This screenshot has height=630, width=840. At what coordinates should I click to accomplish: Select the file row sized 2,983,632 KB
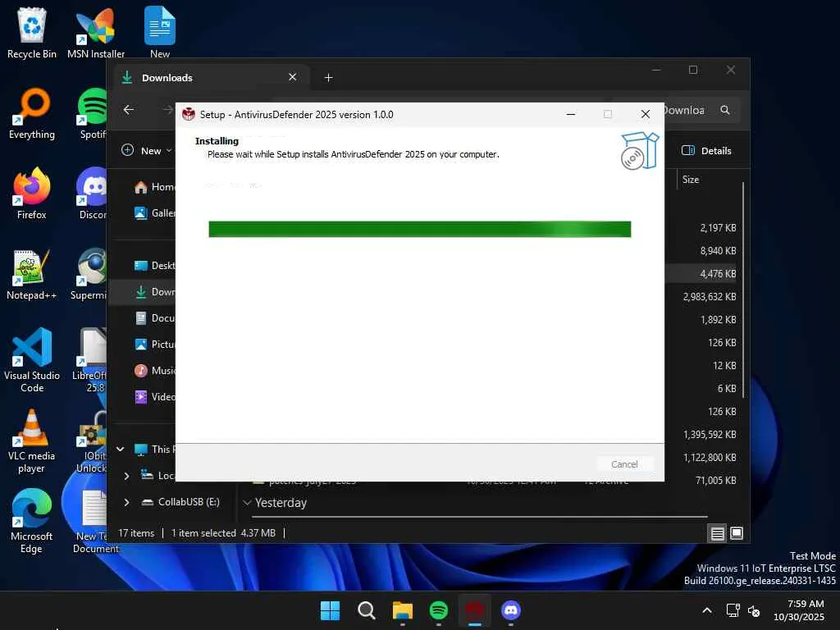pyautogui.click(x=701, y=297)
